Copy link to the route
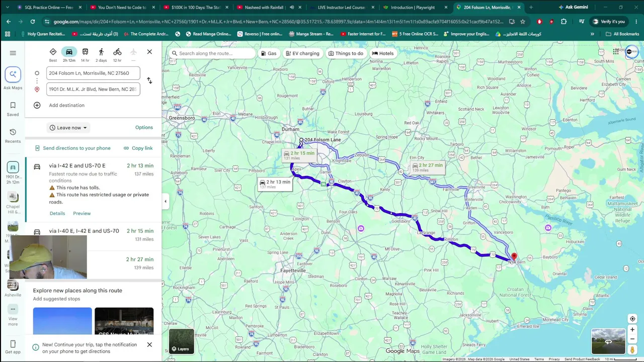Image resolution: width=644 pixels, height=362 pixels. 138,148
